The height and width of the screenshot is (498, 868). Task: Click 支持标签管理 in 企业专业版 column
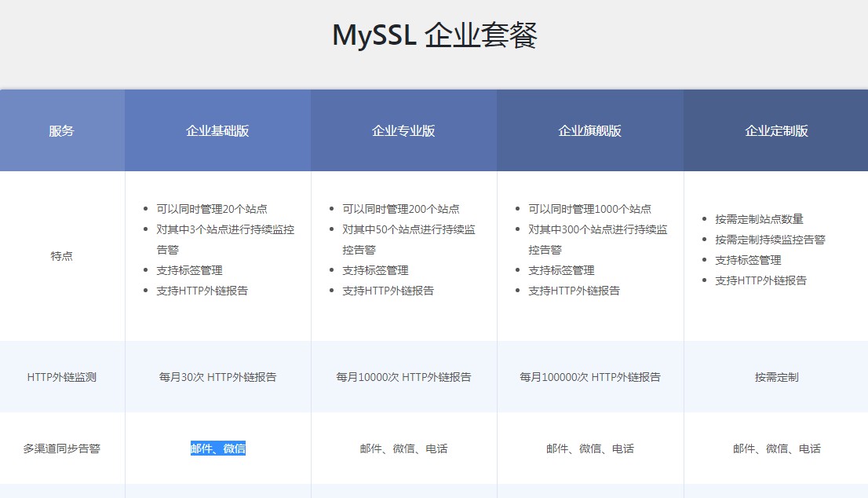[x=375, y=270]
